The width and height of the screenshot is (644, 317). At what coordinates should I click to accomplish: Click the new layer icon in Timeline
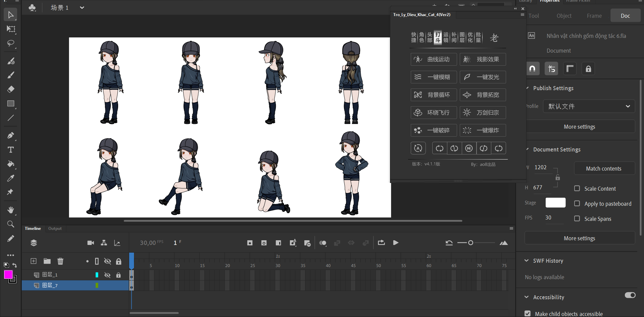click(x=34, y=261)
